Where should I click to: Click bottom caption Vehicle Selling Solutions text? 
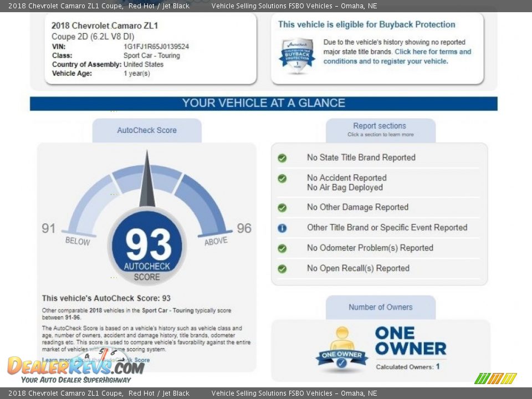(294, 393)
